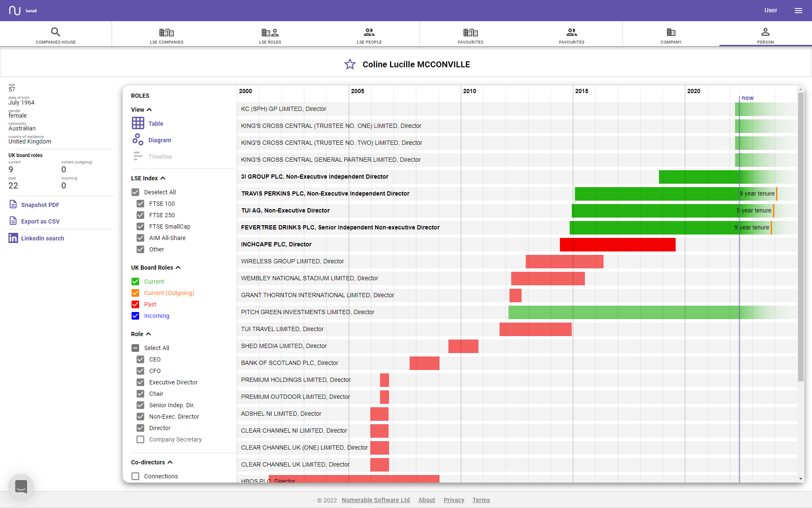Screen dimensions: 812x508
Task: Toggle the blue Incoming roles checkbox
Action: coord(135,316)
